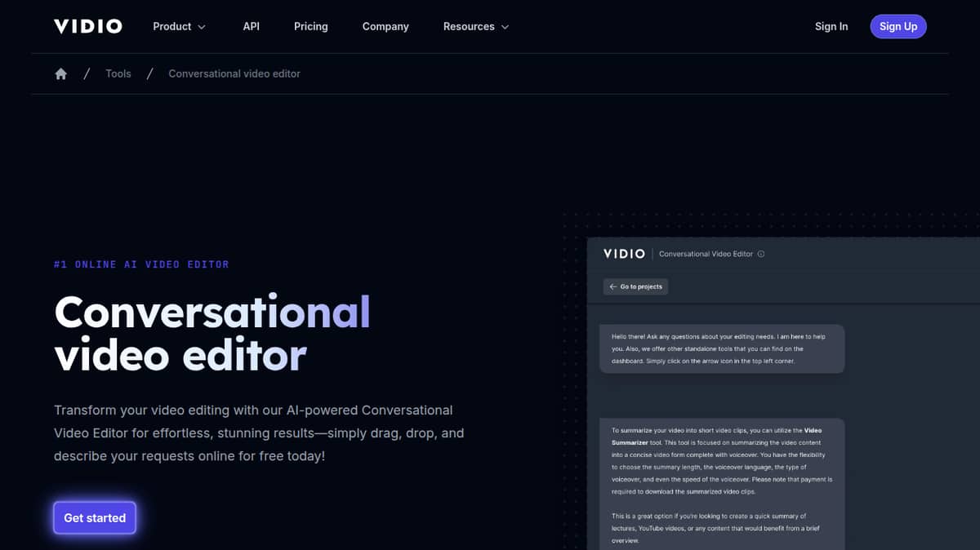Click the VIDIO logo inside the editor preview

click(x=624, y=254)
